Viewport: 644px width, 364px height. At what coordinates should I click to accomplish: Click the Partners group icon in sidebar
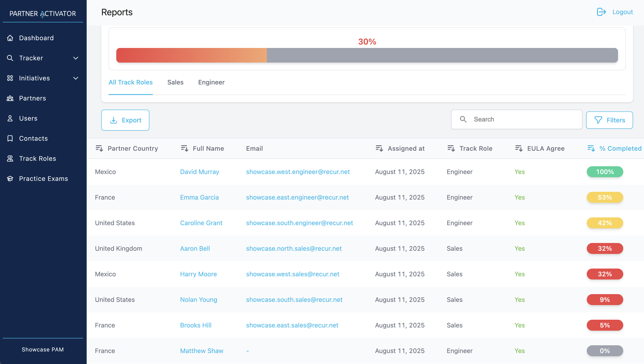[x=10, y=98]
